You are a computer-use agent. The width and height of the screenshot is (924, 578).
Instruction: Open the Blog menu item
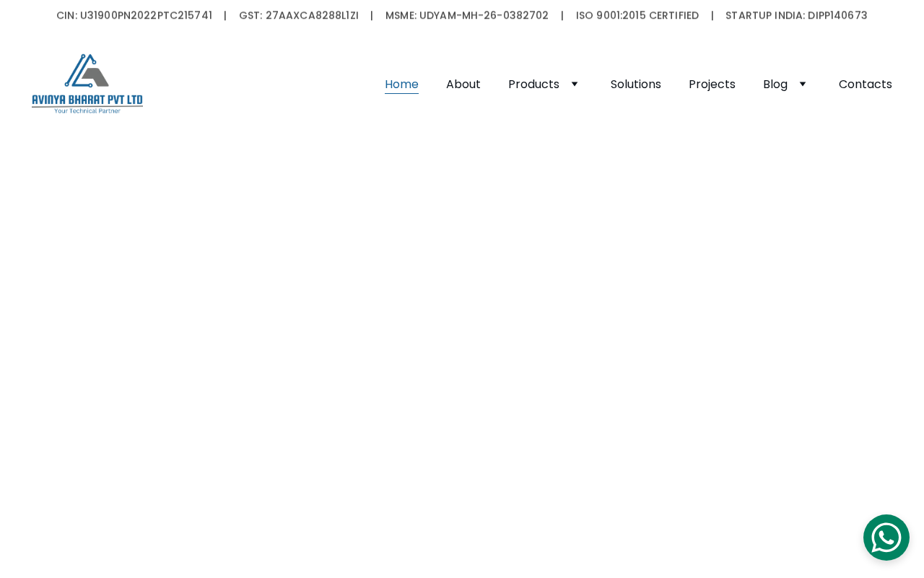pos(775,84)
